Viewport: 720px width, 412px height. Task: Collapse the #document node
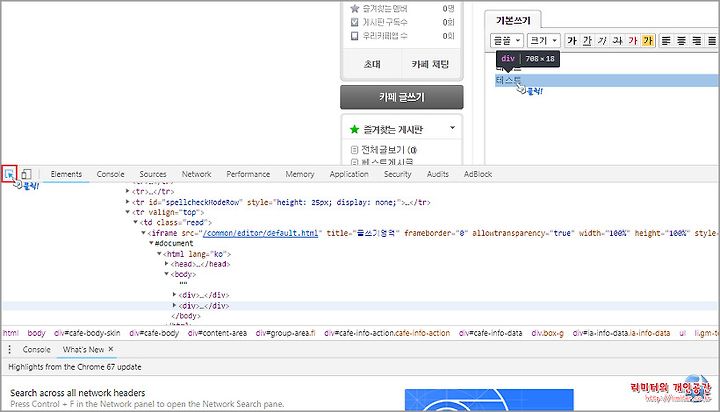151,243
